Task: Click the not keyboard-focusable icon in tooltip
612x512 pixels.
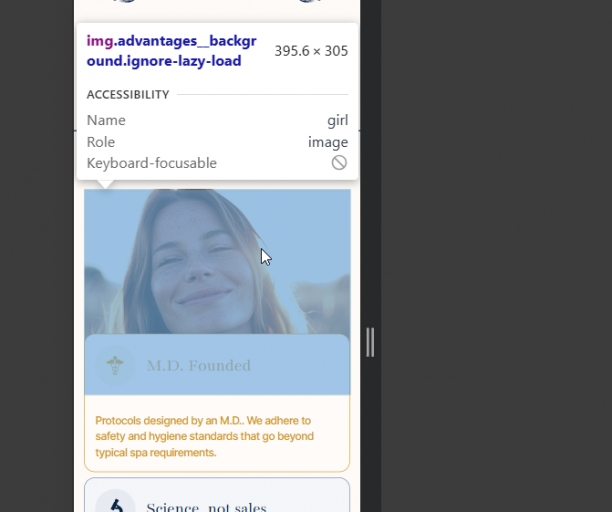Action: (339, 163)
